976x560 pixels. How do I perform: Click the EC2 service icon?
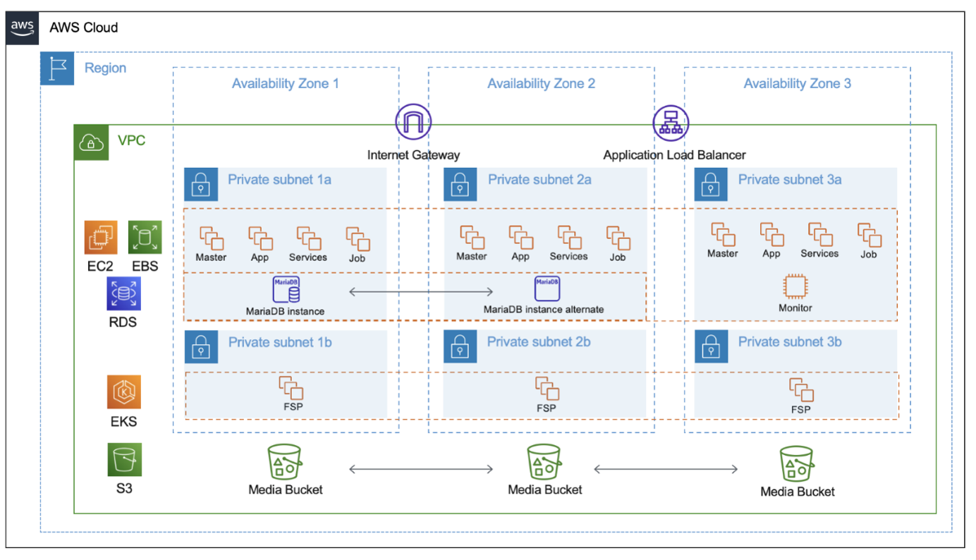click(x=101, y=237)
